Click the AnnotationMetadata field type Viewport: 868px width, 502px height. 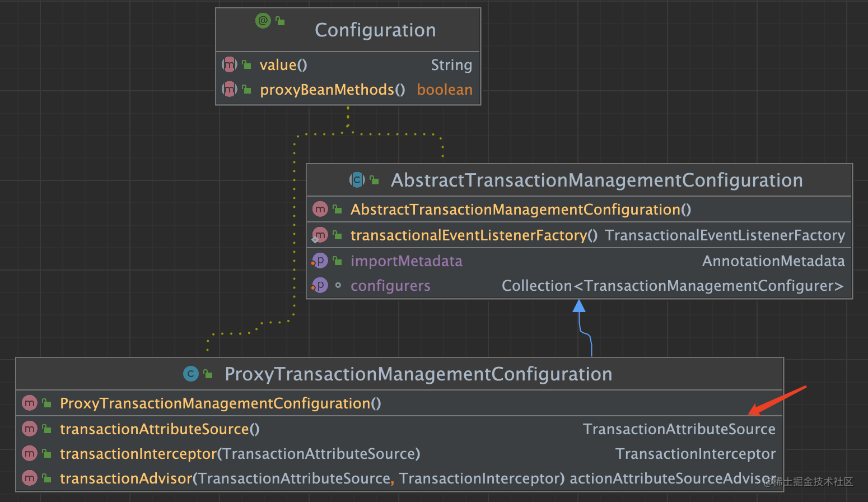[774, 261]
